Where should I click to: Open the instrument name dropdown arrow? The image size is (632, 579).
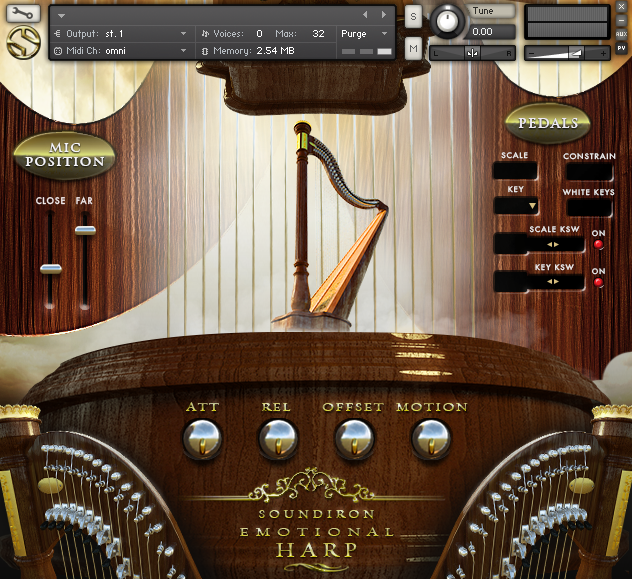click(x=61, y=16)
